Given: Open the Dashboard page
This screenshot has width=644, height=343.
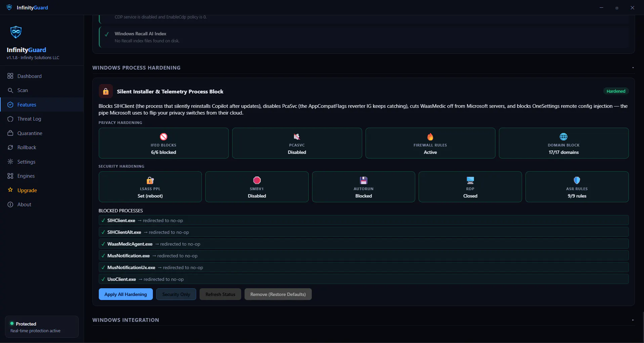Looking at the screenshot, I should point(42,76).
